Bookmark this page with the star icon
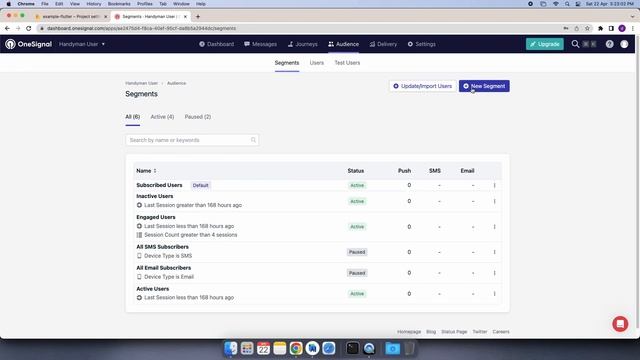 tap(587, 28)
